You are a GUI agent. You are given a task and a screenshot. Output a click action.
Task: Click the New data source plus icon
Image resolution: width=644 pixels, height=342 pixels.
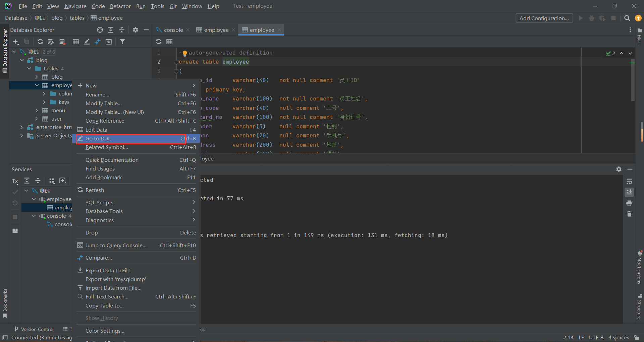pyautogui.click(x=16, y=42)
